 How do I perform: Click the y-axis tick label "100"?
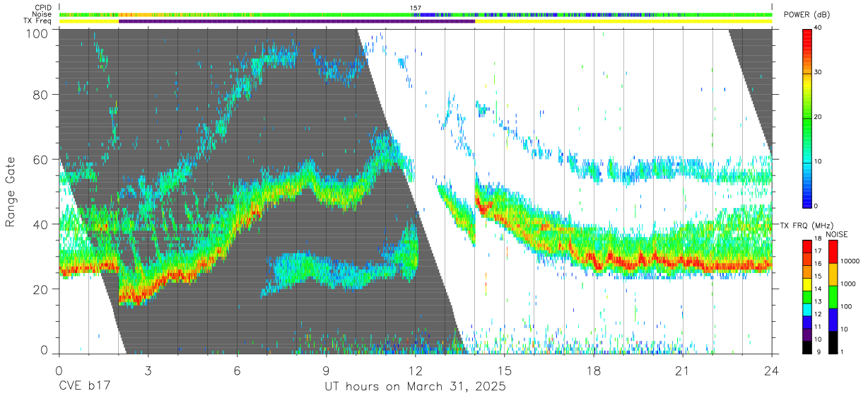pyautogui.click(x=37, y=33)
